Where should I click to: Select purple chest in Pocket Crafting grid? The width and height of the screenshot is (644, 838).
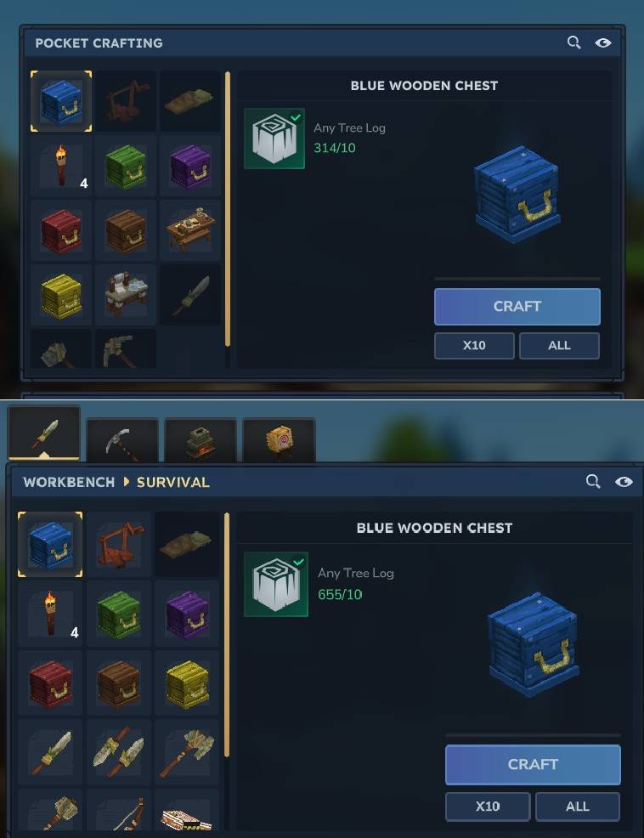coord(189,167)
